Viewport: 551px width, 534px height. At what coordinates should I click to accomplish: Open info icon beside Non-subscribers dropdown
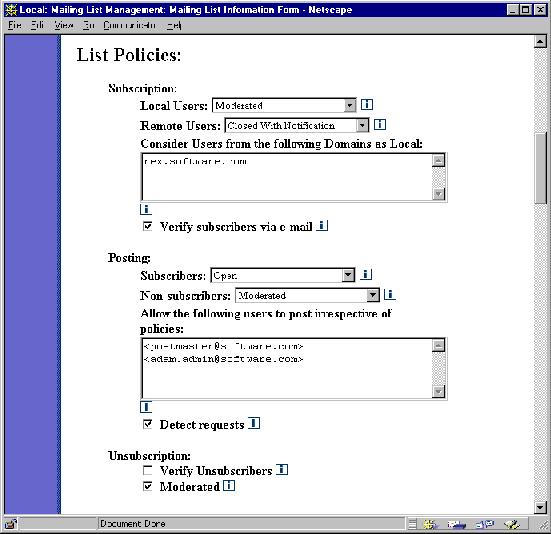[x=389, y=295]
